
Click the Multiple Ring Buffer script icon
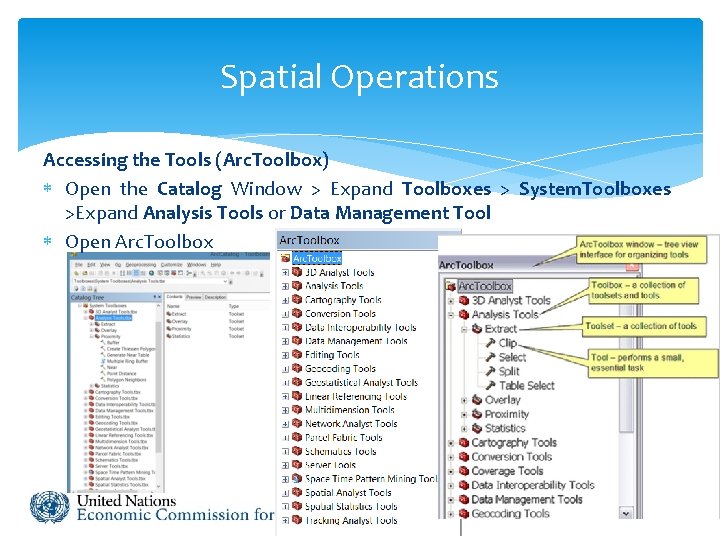(103, 361)
